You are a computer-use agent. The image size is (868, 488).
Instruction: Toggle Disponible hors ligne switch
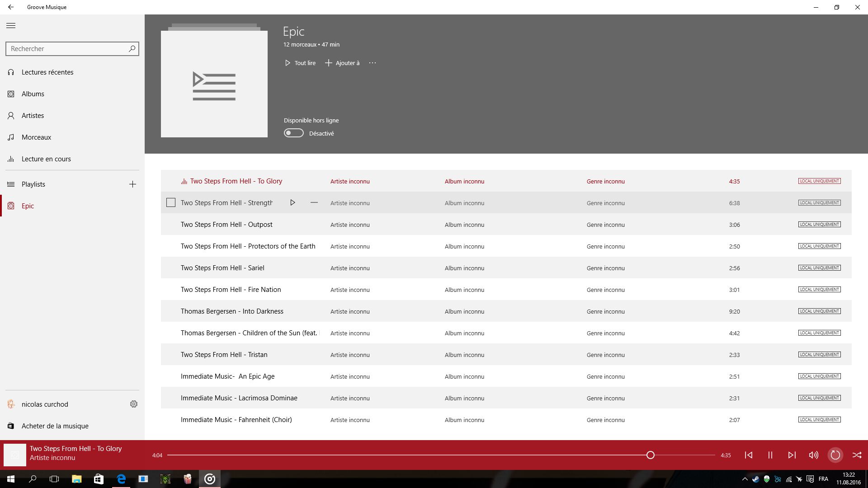tap(294, 133)
